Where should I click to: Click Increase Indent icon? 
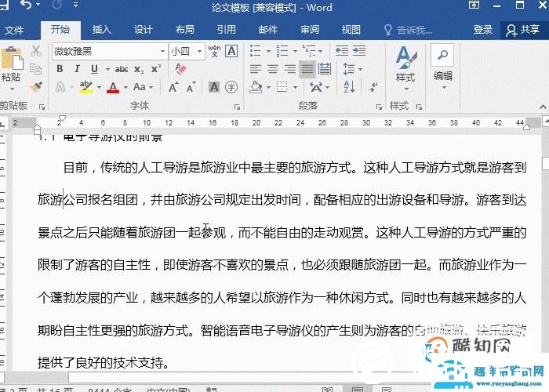click(x=359, y=51)
